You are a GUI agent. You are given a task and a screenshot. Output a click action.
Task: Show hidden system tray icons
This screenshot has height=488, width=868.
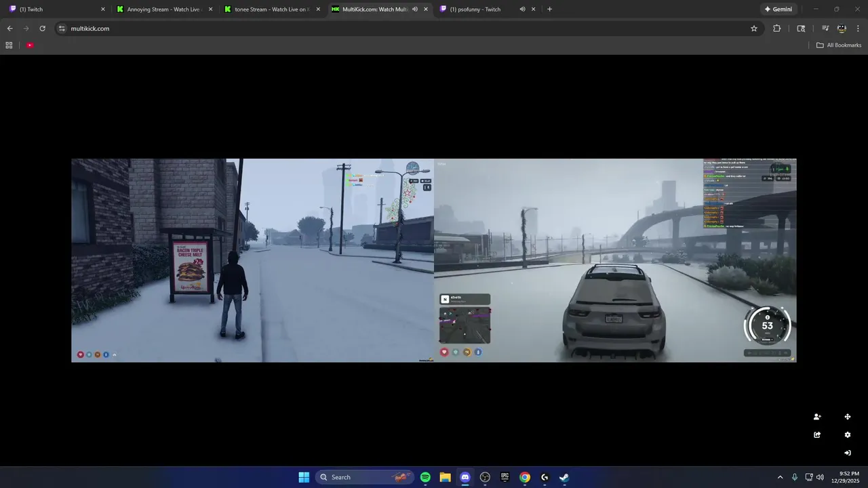coord(780,477)
